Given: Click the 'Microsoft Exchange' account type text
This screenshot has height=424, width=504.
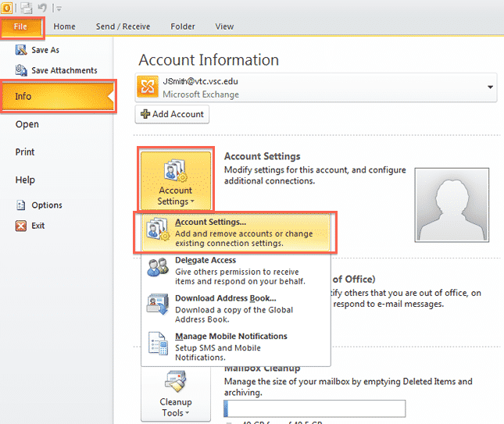Looking at the screenshot, I should point(201,94).
